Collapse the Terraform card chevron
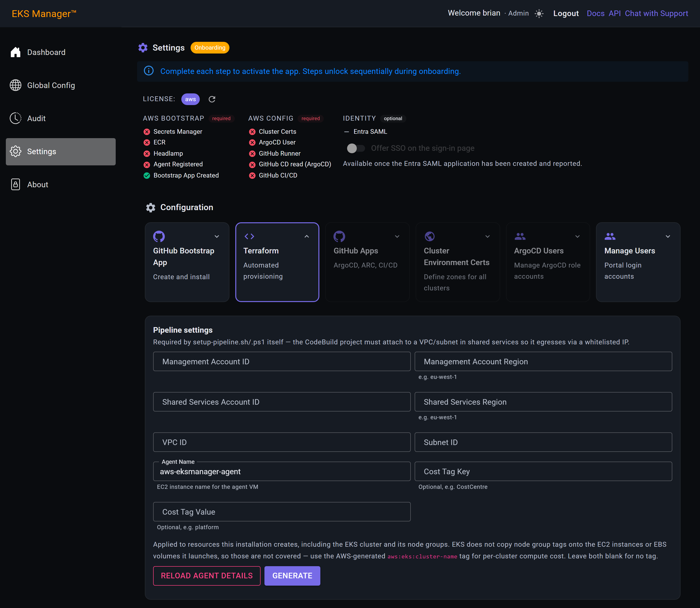 (306, 236)
